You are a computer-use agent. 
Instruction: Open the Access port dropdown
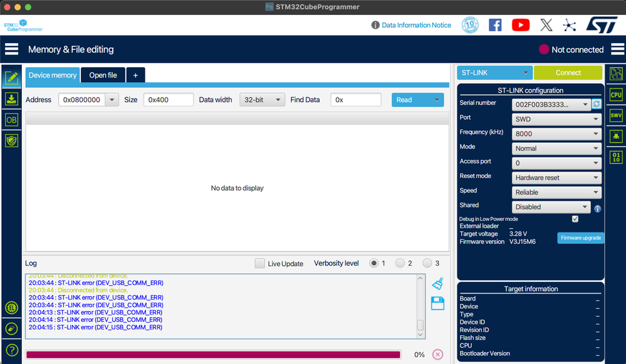point(557,163)
